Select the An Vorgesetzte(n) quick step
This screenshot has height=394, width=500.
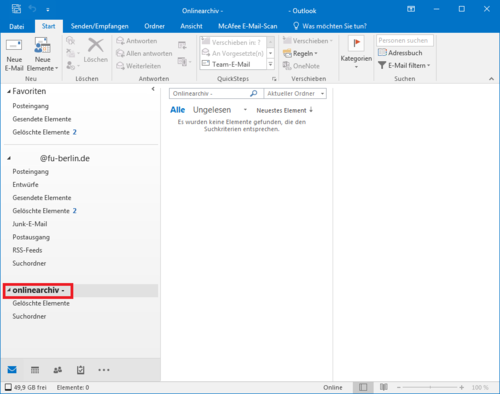click(x=233, y=53)
